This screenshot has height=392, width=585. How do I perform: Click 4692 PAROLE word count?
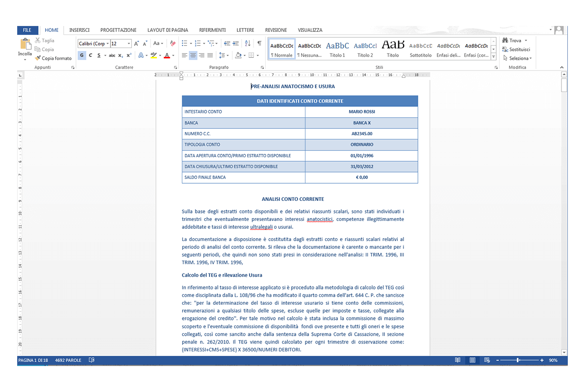tap(68, 360)
